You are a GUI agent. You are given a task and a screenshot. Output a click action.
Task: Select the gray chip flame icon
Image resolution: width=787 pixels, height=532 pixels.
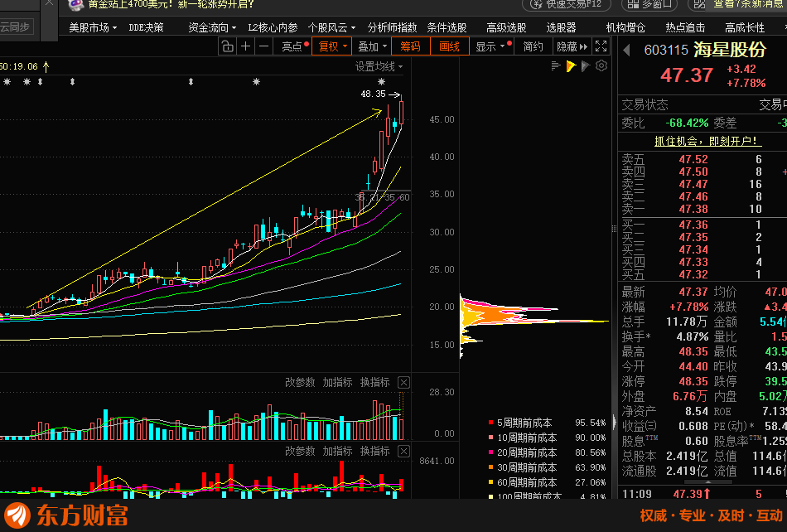click(585, 66)
